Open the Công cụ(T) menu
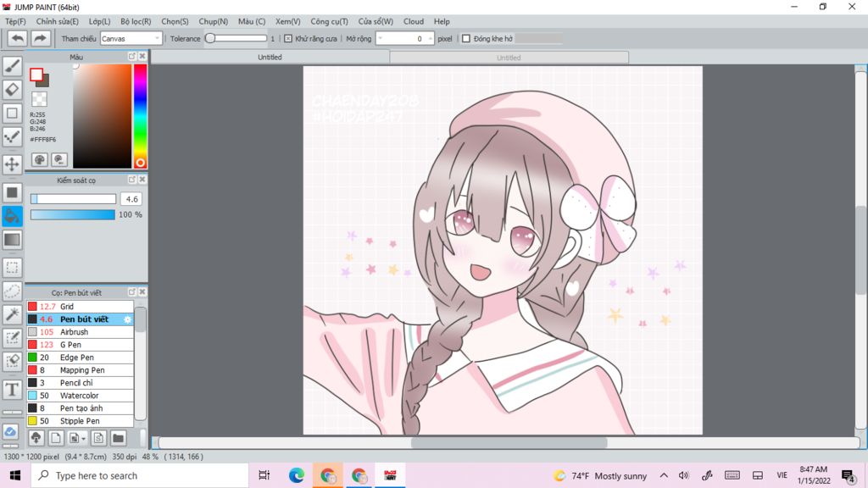This screenshot has width=868, height=488. click(329, 21)
